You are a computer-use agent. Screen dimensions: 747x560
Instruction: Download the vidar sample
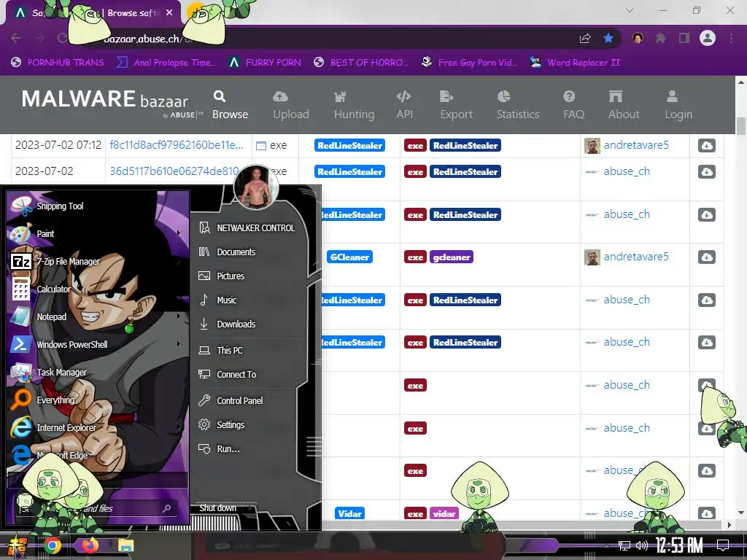706,513
